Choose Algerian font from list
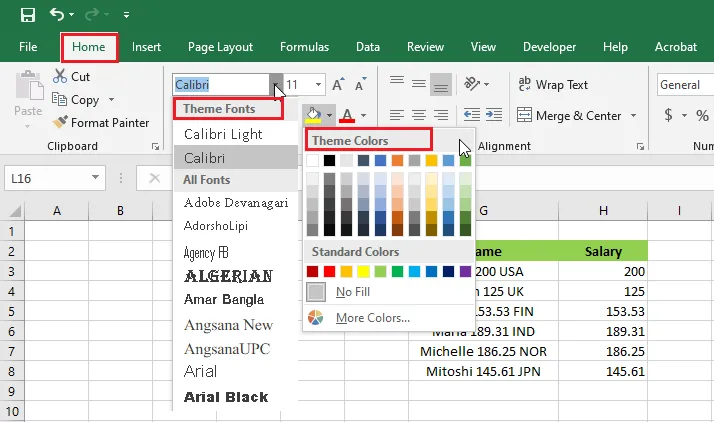The width and height of the screenshot is (714, 422). [235, 276]
